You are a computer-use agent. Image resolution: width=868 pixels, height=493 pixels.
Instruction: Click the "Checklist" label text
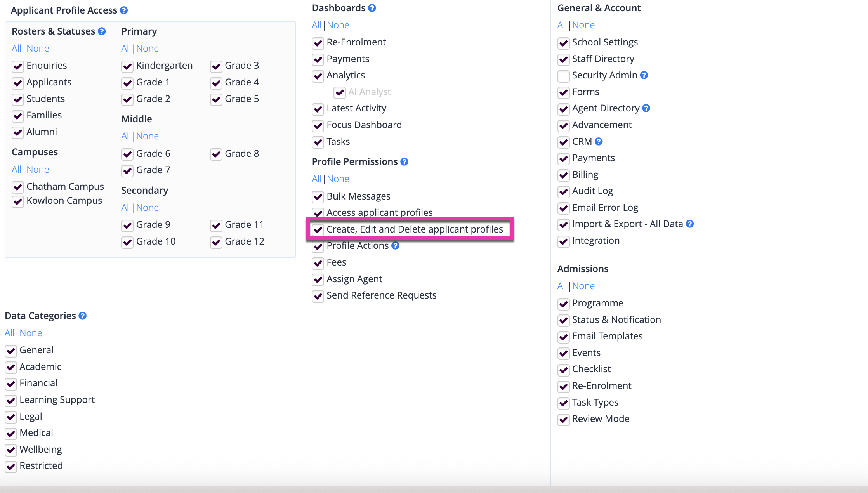pos(591,369)
